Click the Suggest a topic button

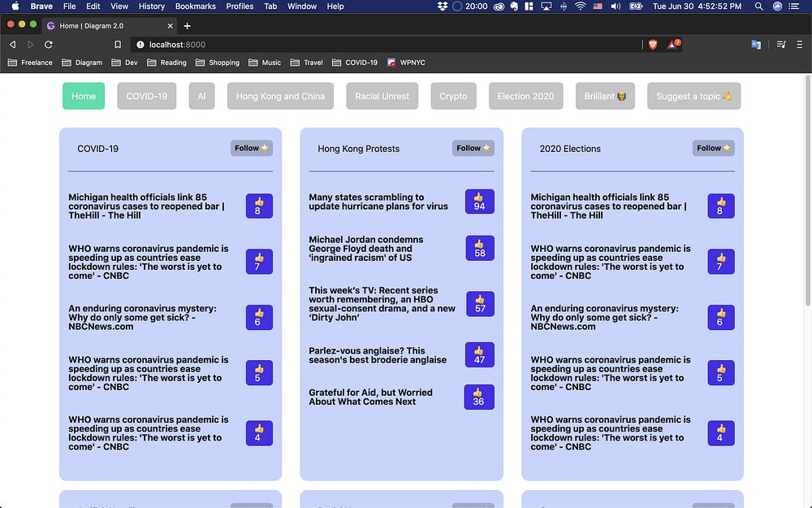tap(694, 96)
